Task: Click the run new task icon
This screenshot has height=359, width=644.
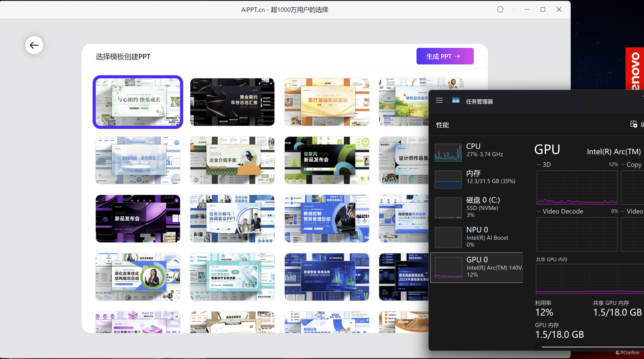Action: point(633,124)
